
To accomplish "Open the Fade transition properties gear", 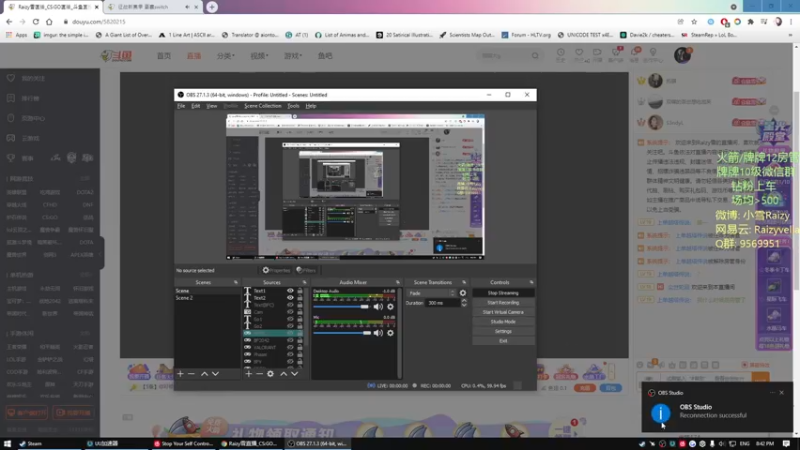I will (463, 293).
